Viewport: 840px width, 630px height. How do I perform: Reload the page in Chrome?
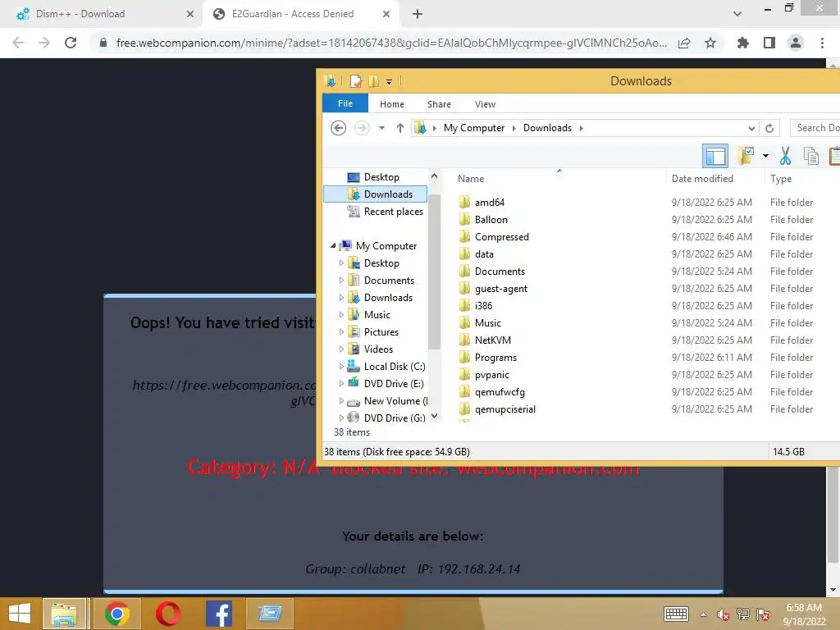[71, 43]
